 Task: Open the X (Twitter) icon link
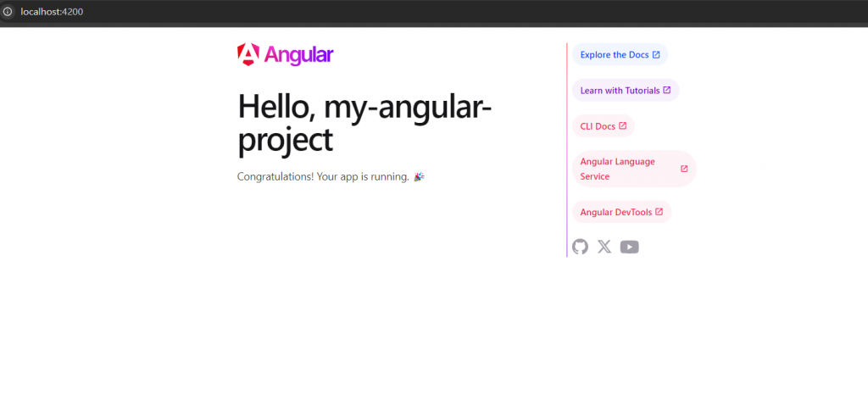pos(604,247)
